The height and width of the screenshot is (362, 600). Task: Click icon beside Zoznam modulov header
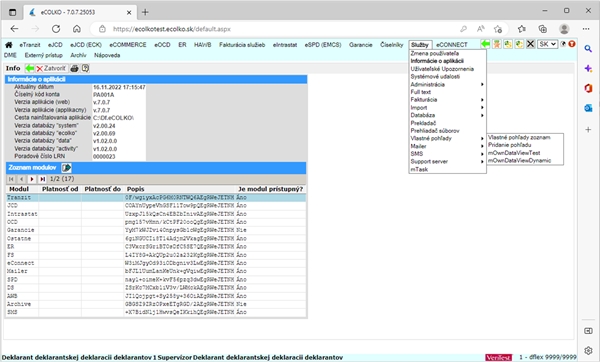pyautogui.click(x=66, y=168)
